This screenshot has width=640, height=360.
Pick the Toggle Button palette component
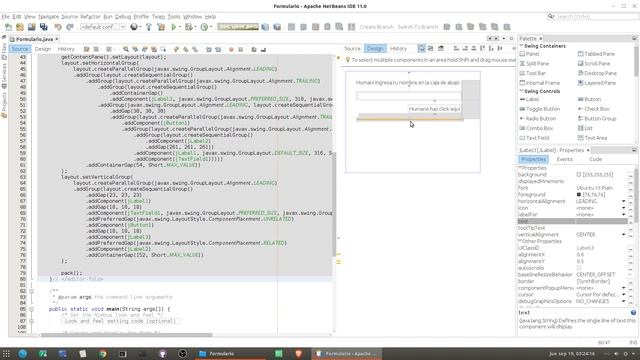pyautogui.click(x=540, y=109)
